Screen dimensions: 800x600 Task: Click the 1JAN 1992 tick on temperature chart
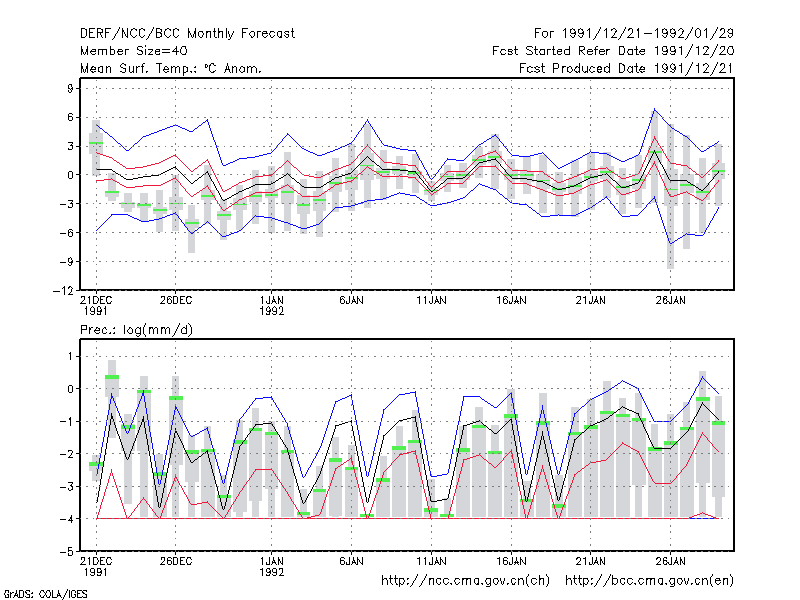click(271, 306)
